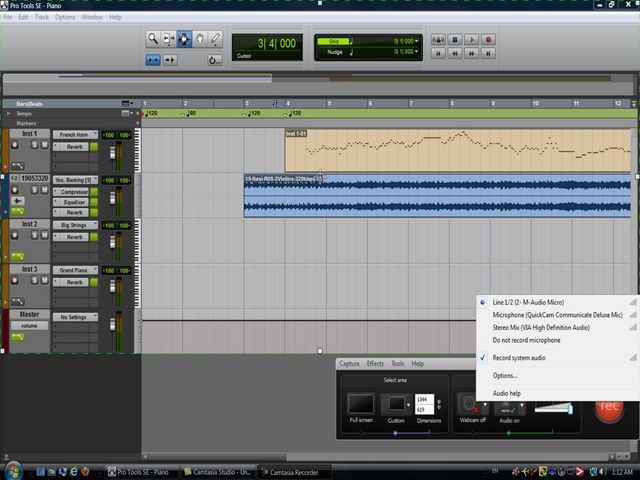Screen dimensions: 640x480
Task: Click Camtasia Full screen capture icon
Action: (x=361, y=404)
